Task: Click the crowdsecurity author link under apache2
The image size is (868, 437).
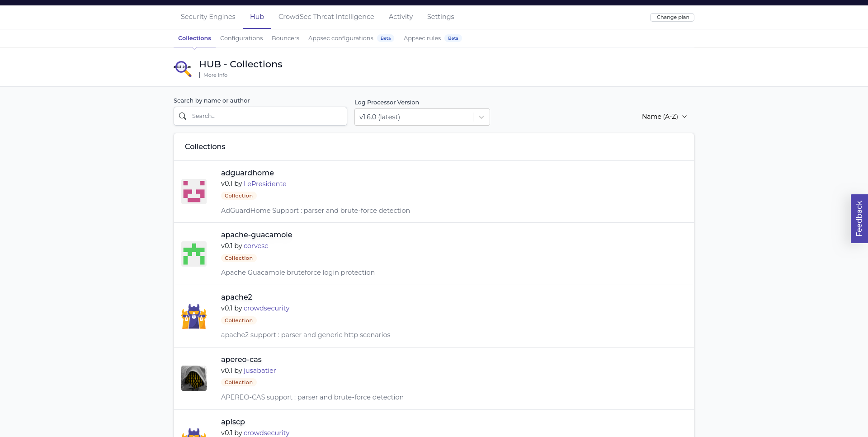Action: coord(266,308)
